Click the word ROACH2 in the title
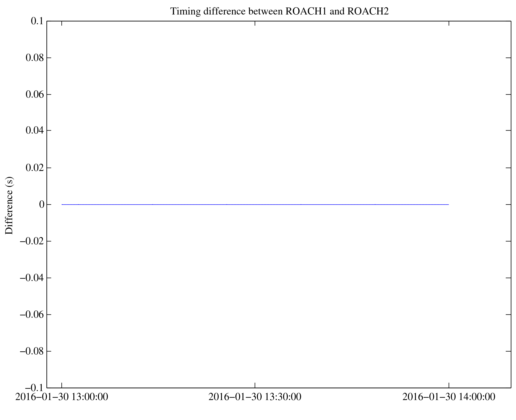This screenshot has height=420, width=516. 368,11
